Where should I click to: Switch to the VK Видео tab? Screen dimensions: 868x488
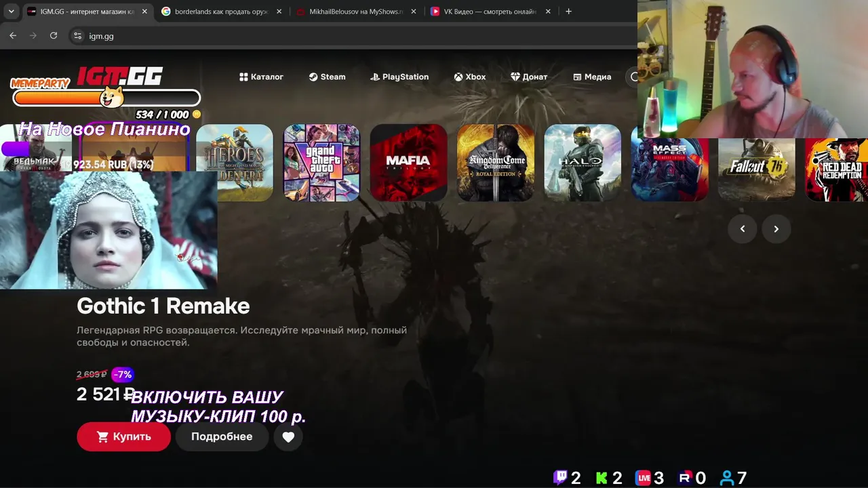coord(490,12)
